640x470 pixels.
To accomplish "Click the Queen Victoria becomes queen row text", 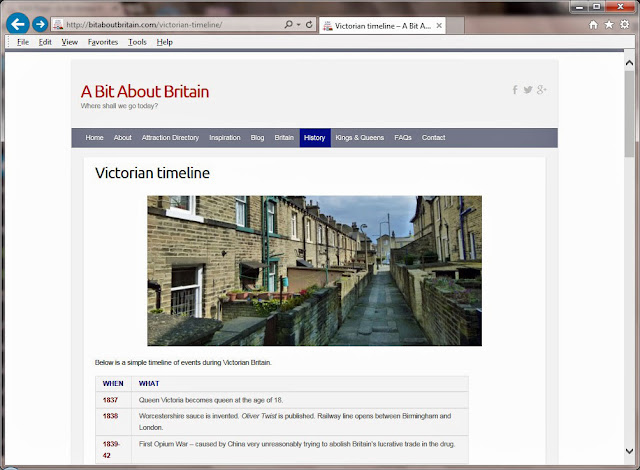I will point(211,400).
